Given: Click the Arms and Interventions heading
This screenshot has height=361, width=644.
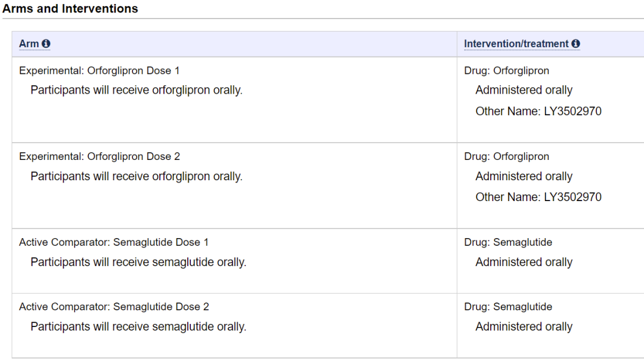Looking at the screenshot, I should 70,8.
